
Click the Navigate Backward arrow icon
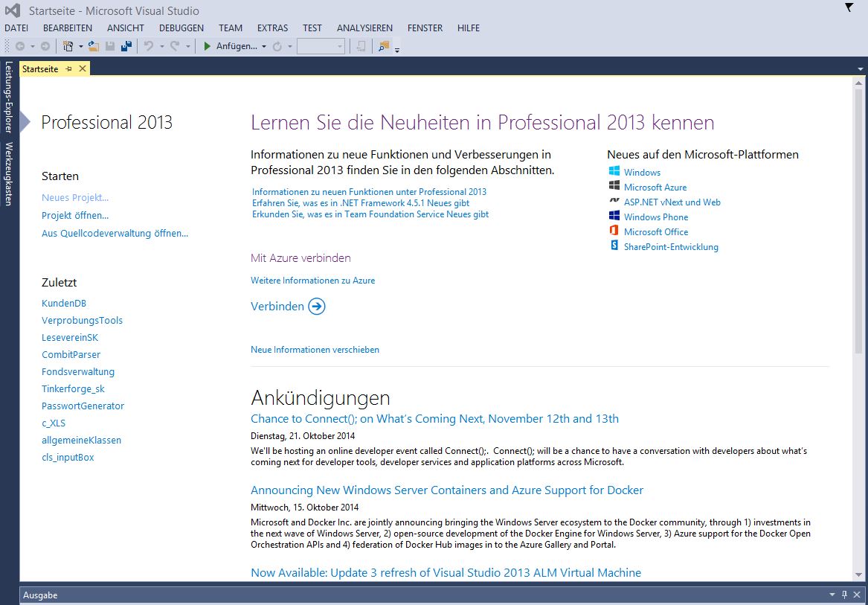point(20,47)
